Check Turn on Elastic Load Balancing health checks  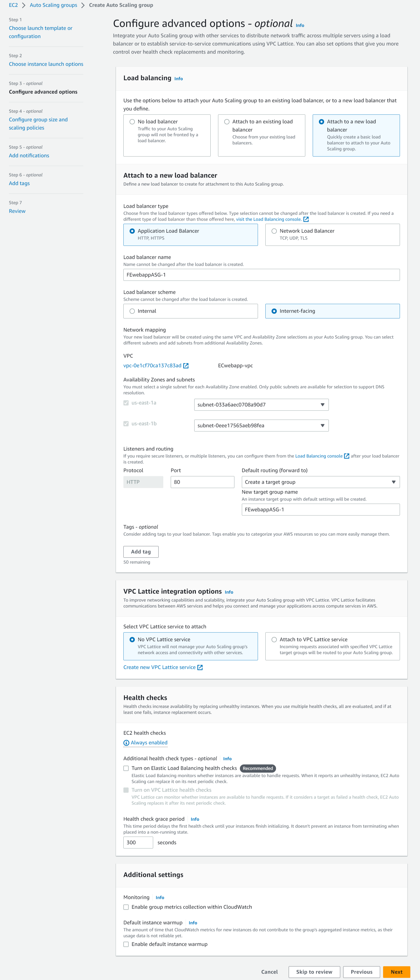126,768
